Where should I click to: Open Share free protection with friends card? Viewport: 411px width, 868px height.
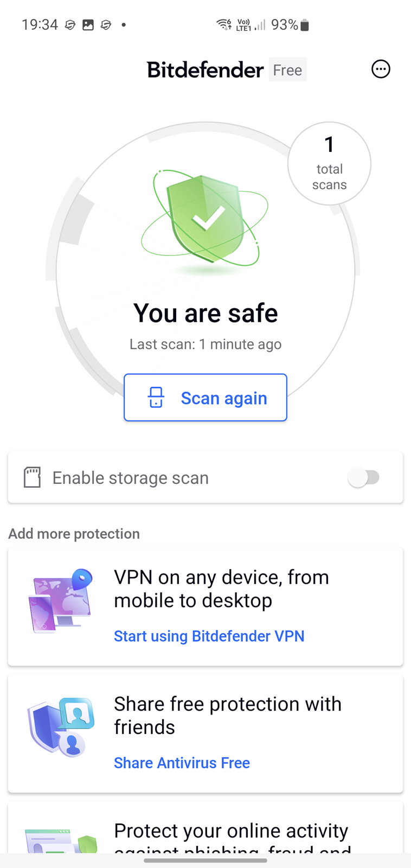(x=206, y=733)
